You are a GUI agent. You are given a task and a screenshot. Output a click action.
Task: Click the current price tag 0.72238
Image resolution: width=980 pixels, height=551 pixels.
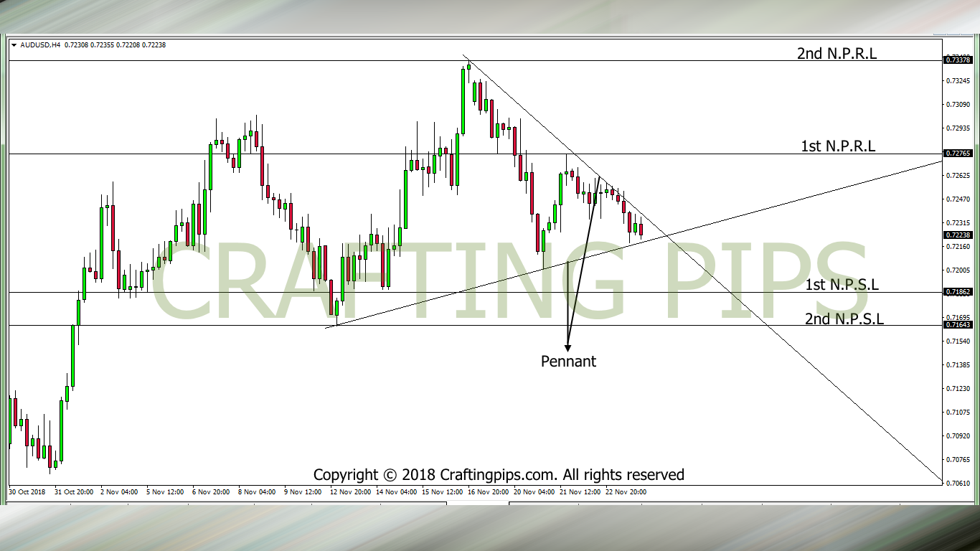[958, 235]
